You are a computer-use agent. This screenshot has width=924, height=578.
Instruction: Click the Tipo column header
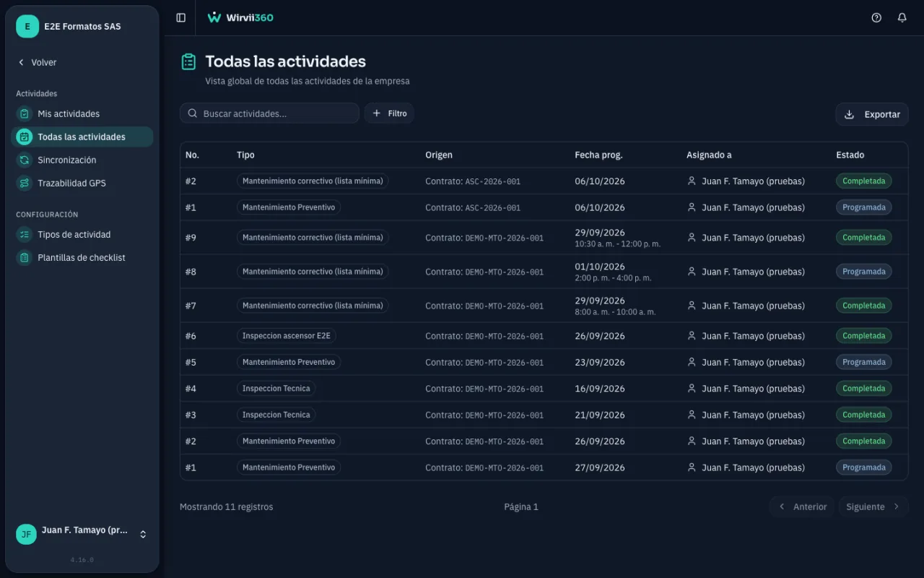coord(245,155)
